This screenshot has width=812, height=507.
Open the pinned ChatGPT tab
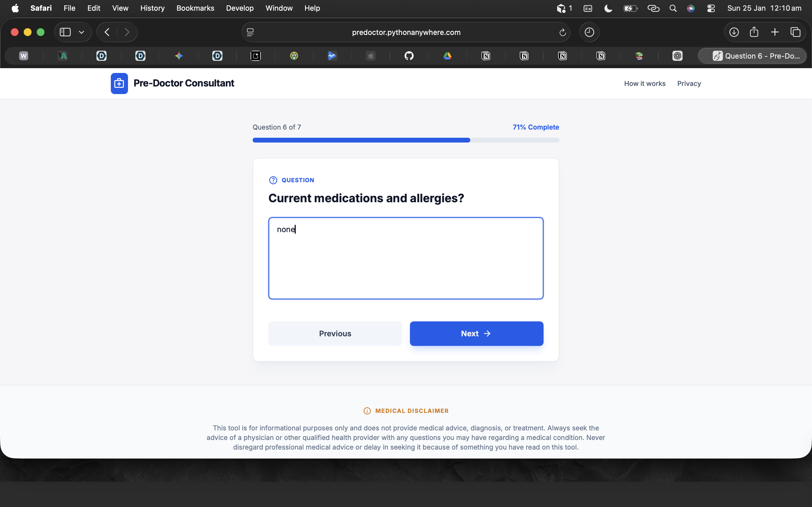(677, 56)
